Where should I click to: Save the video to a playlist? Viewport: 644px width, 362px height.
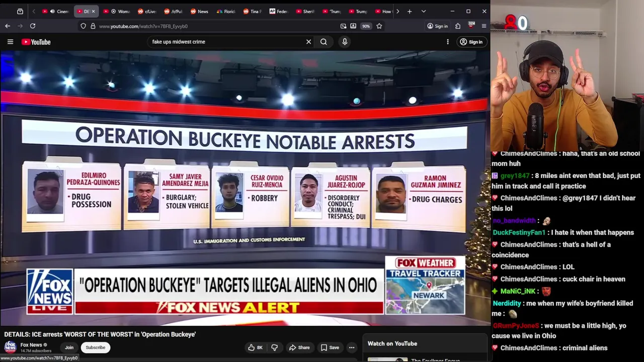(x=330, y=347)
